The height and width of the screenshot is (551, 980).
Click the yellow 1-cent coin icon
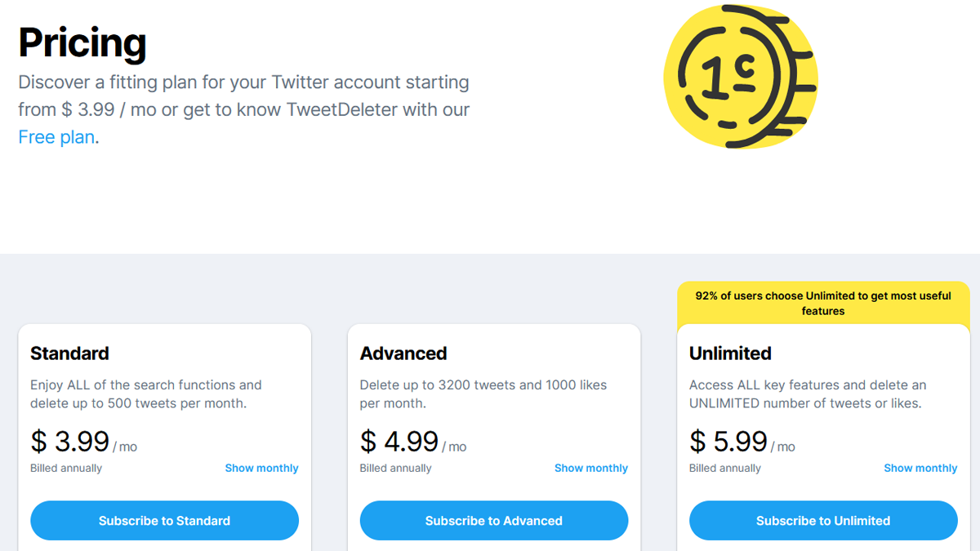pyautogui.click(x=739, y=76)
